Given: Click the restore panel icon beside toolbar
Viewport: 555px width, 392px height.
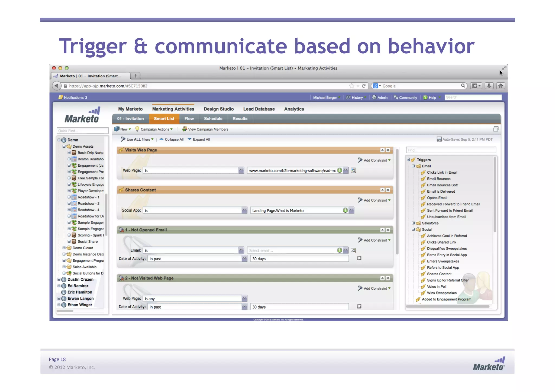Looking at the screenshot, I should tap(496, 129).
